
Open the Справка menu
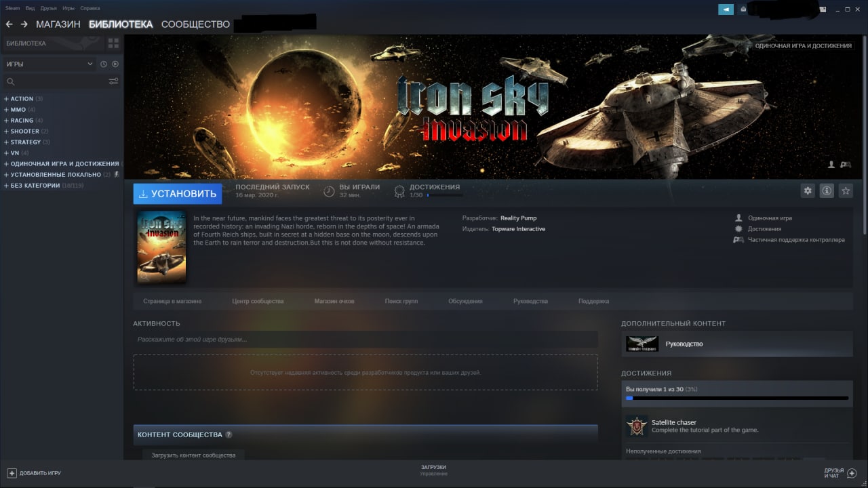pyautogui.click(x=90, y=8)
